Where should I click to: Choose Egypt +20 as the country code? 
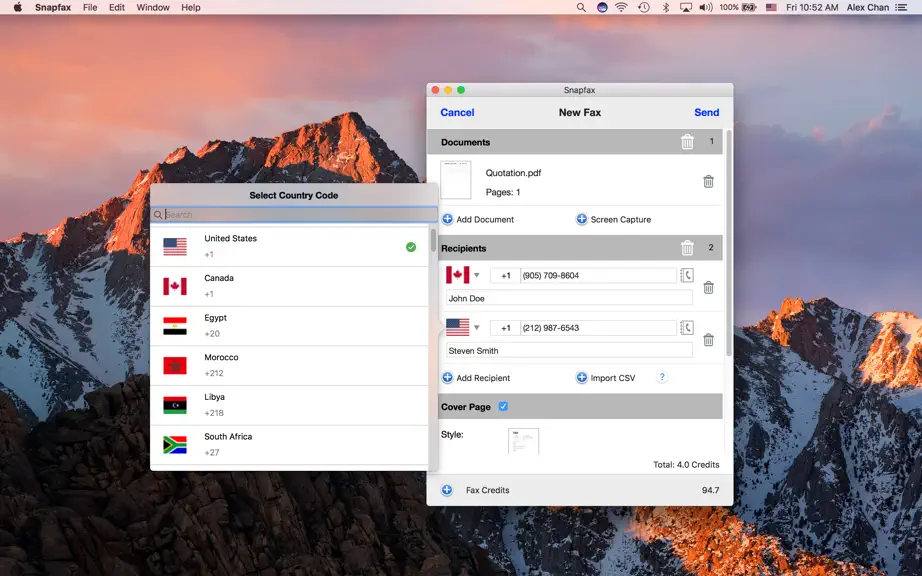(289, 326)
